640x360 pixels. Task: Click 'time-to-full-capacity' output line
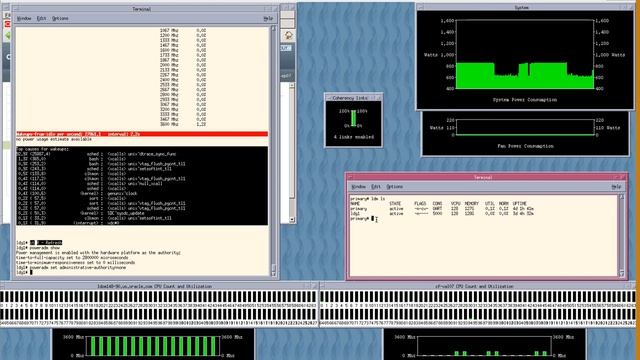(x=72, y=258)
